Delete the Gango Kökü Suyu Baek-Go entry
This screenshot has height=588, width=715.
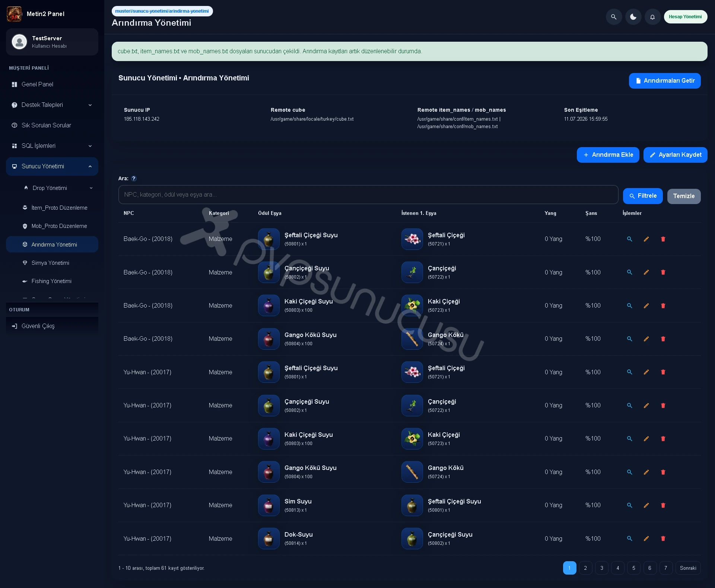[x=663, y=339]
